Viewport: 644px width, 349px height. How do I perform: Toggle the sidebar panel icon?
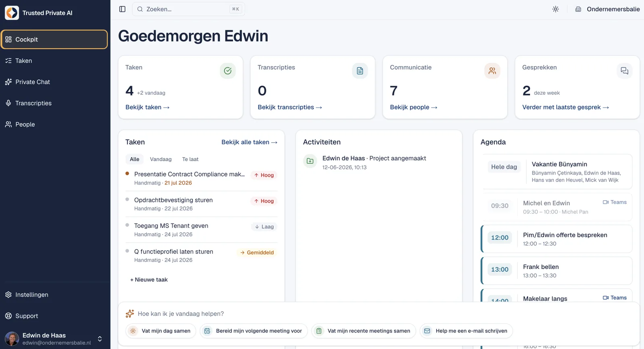[122, 9]
